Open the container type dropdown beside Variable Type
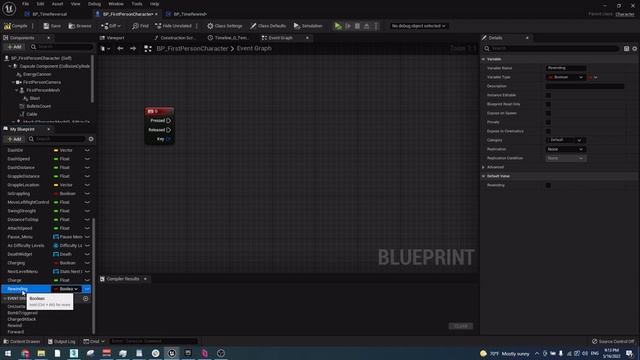 point(593,77)
